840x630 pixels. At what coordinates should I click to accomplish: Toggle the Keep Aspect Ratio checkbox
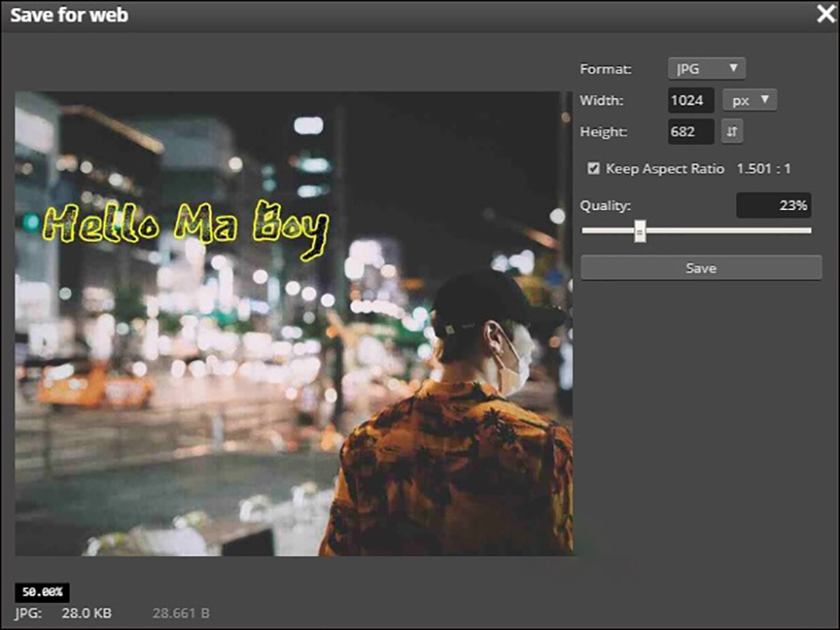tap(594, 169)
